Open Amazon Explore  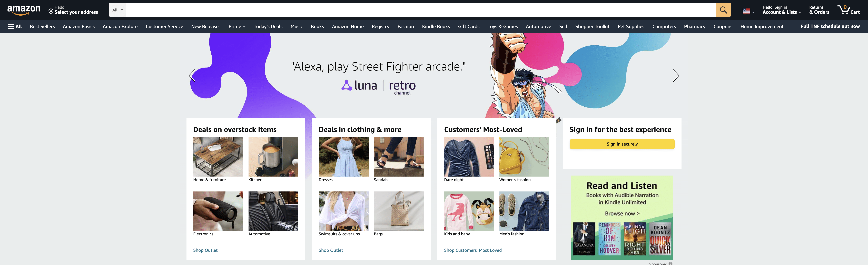[x=120, y=27]
